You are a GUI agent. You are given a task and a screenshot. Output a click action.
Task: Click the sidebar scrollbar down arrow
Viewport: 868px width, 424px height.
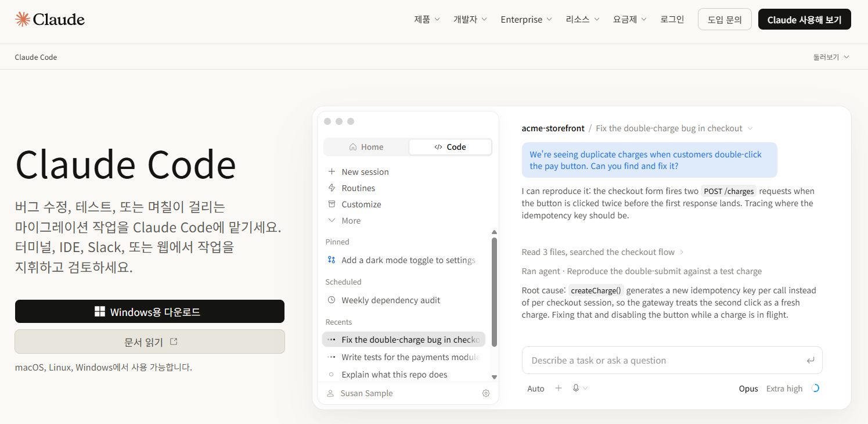pos(494,377)
